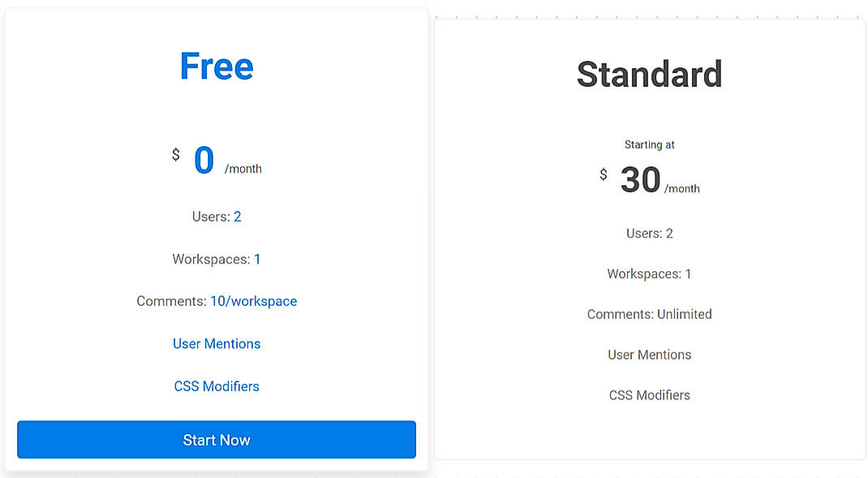Select the Free pricing card
The height and width of the screenshot is (478, 868).
pyautogui.click(x=216, y=239)
